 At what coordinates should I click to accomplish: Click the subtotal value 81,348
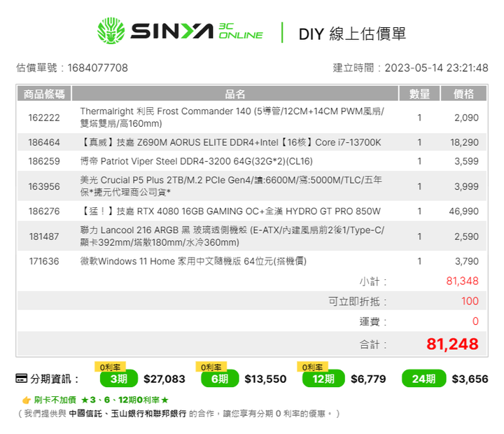click(x=462, y=281)
